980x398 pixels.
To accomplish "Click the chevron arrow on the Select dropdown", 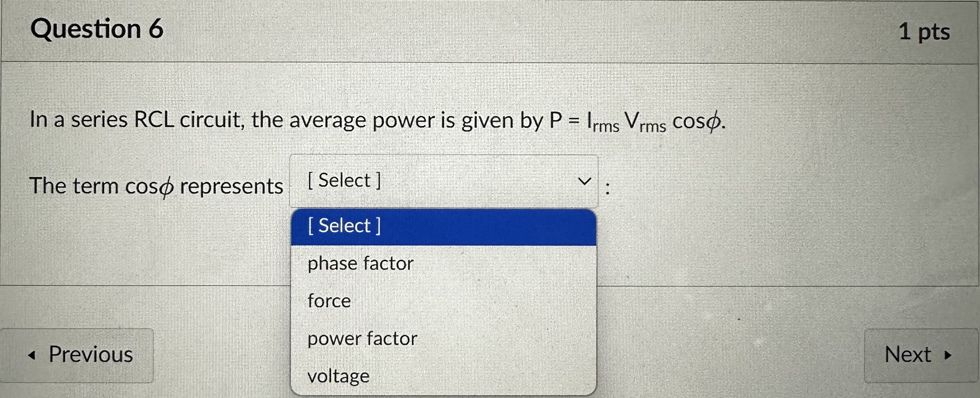I will click(585, 181).
